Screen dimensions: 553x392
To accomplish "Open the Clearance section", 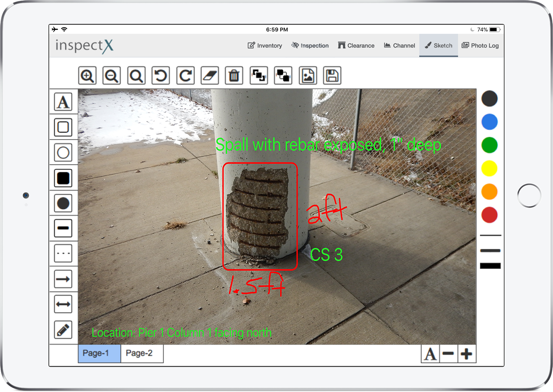I will pos(356,45).
